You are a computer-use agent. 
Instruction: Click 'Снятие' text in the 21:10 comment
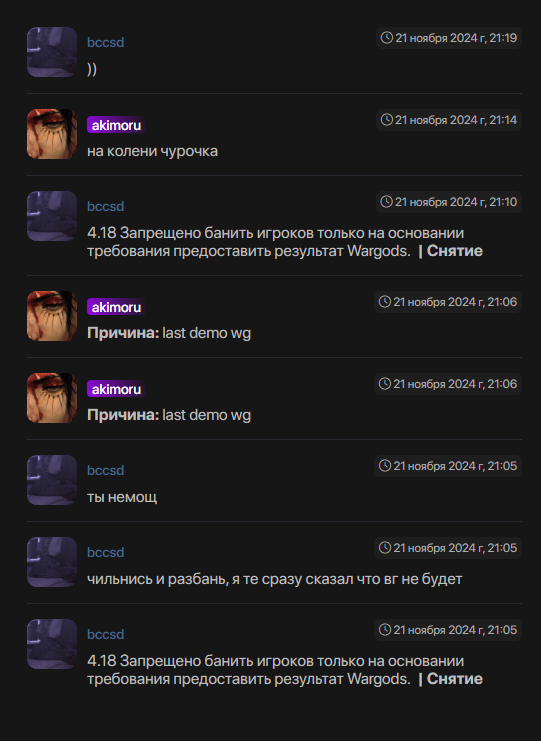point(455,251)
